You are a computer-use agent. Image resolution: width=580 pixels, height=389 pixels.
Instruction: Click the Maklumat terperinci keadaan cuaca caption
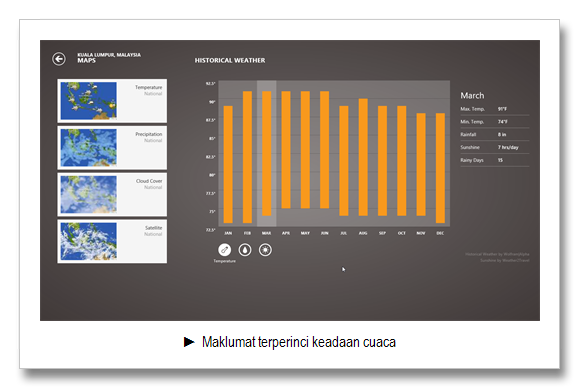click(x=299, y=342)
